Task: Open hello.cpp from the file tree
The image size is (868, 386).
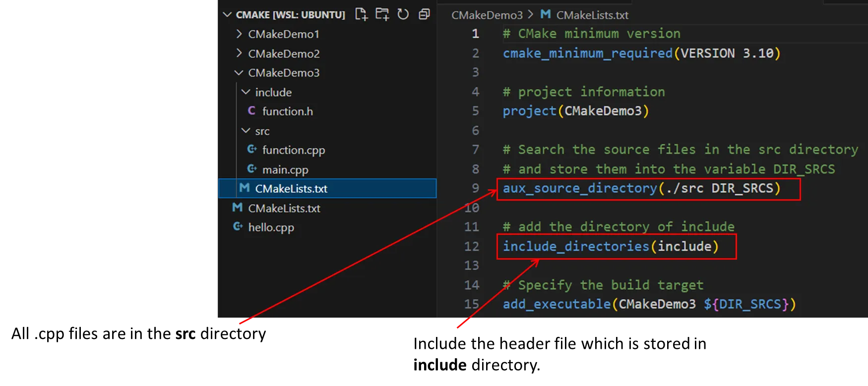Action: point(271,227)
